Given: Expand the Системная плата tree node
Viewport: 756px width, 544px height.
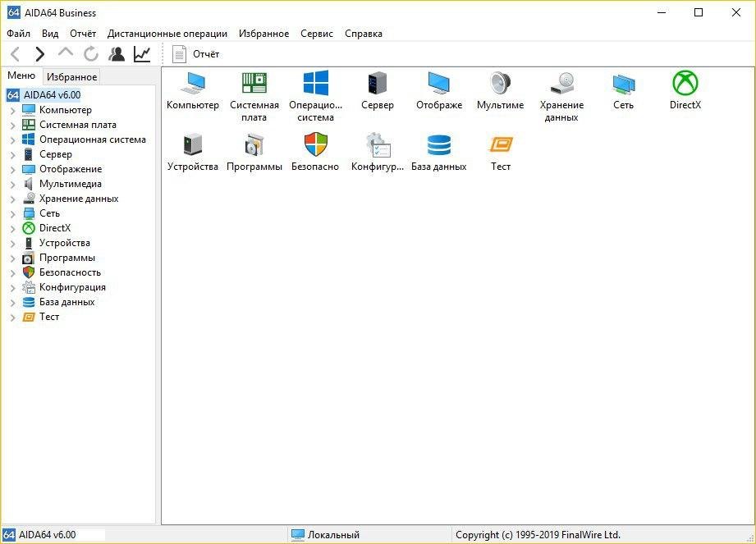Looking at the screenshot, I should pos(13,126).
